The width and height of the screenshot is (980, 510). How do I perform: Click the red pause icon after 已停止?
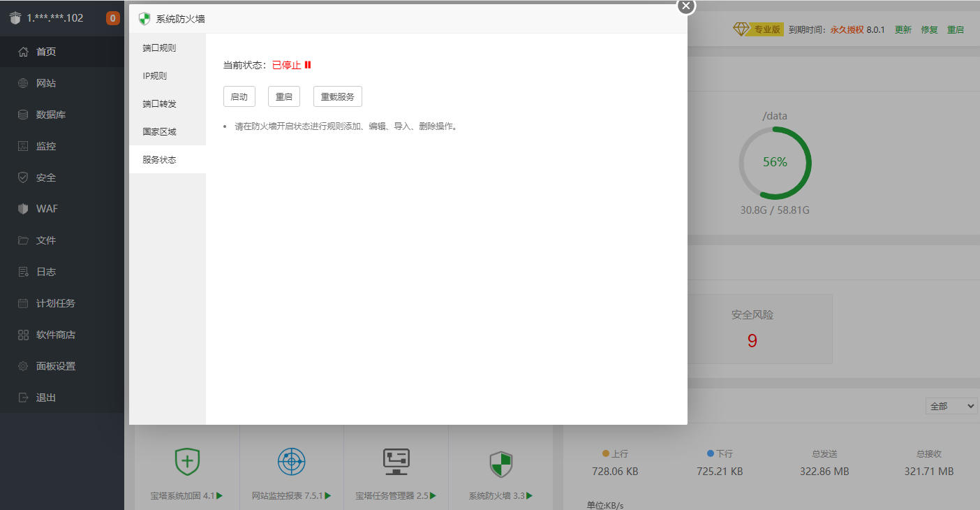(308, 65)
